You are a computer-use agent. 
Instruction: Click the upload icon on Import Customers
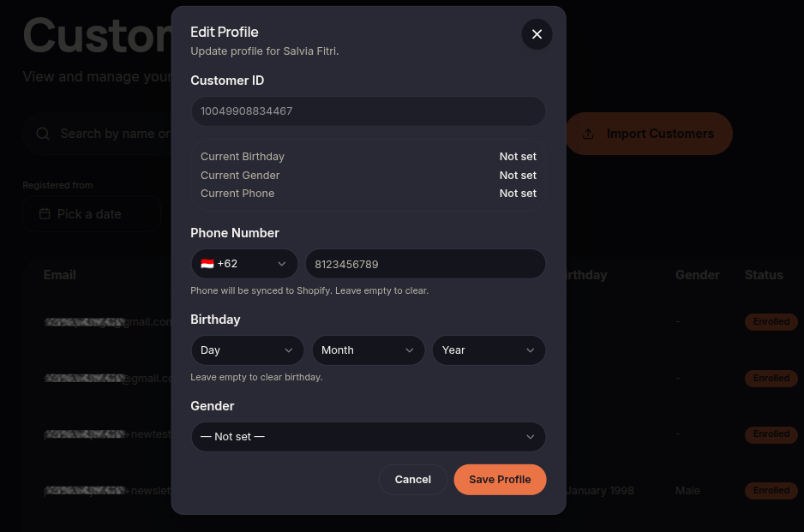pos(588,134)
